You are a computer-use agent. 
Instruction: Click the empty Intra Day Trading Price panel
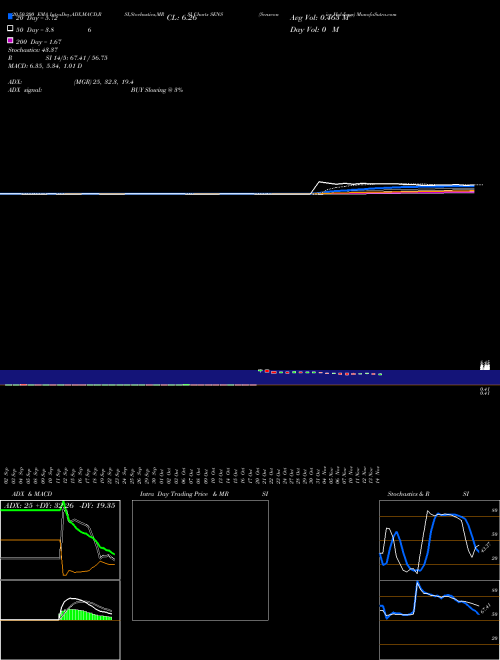click(x=200, y=560)
